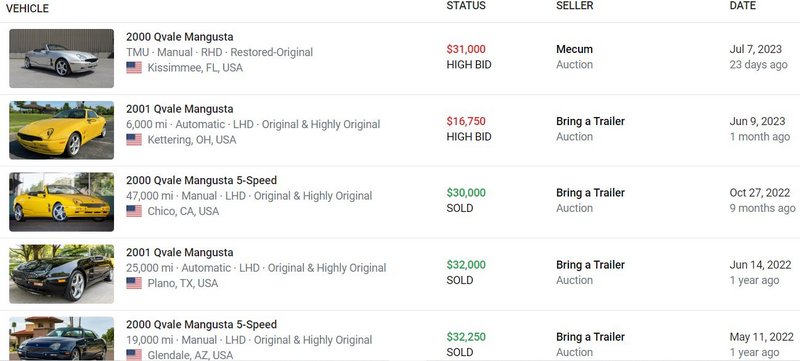Click the US flag icon beside Kissimmee, FL
Viewport: 800px width, 361px height.
tap(134, 67)
